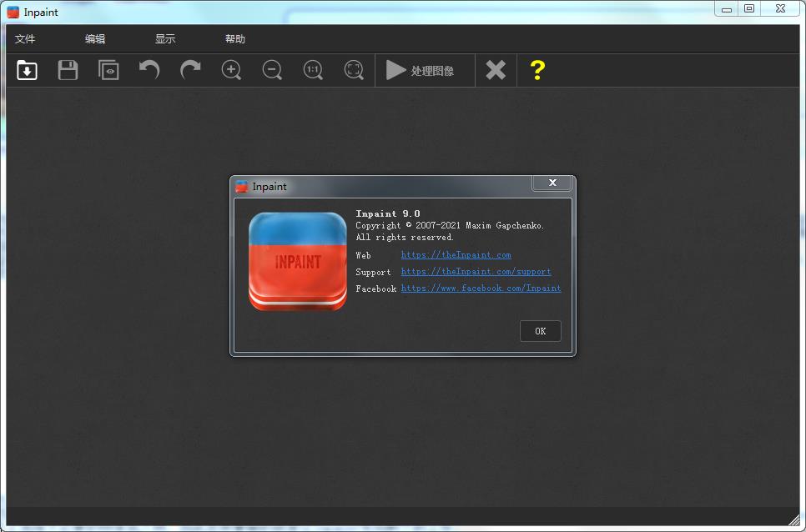Click OK in the Inpaint about dialog
The height and width of the screenshot is (532, 806).
tap(540, 331)
